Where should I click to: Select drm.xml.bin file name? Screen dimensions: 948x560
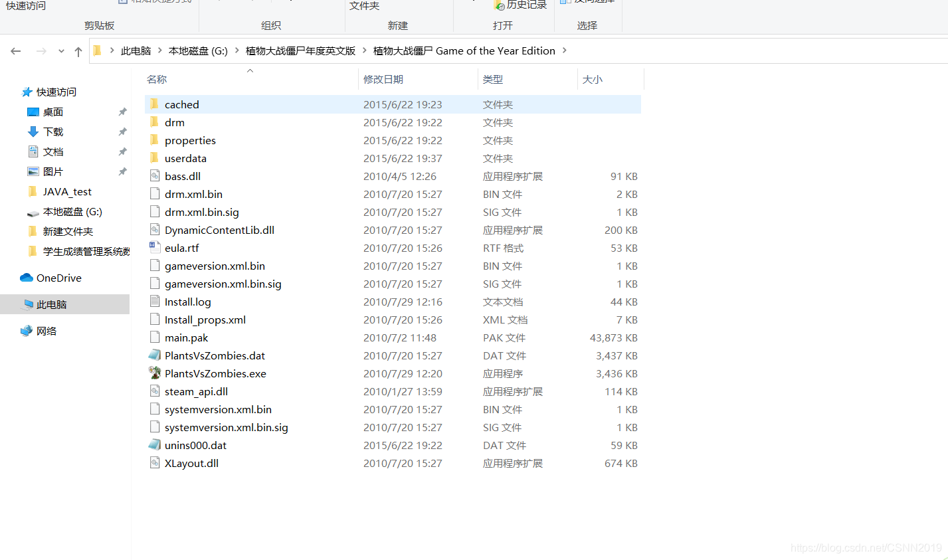193,194
